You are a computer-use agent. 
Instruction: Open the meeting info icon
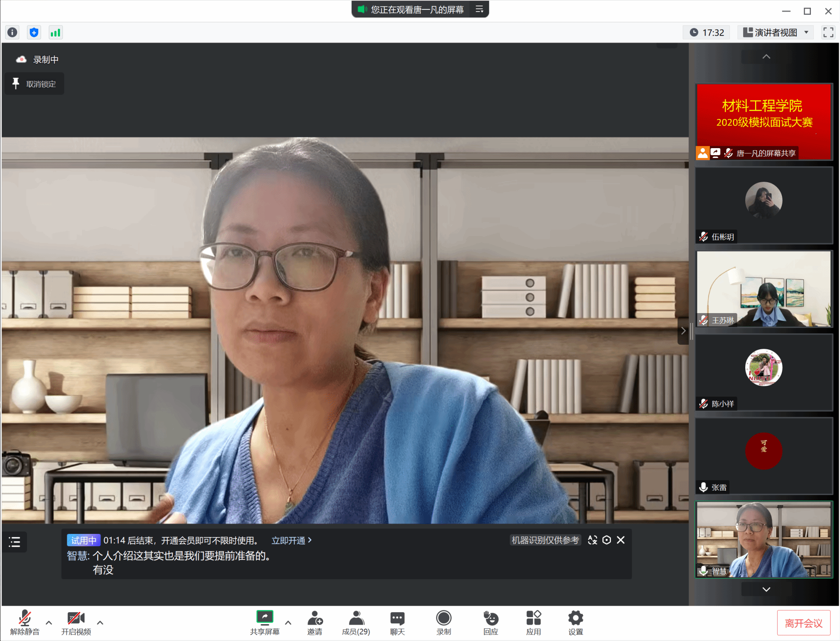point(12,32)
